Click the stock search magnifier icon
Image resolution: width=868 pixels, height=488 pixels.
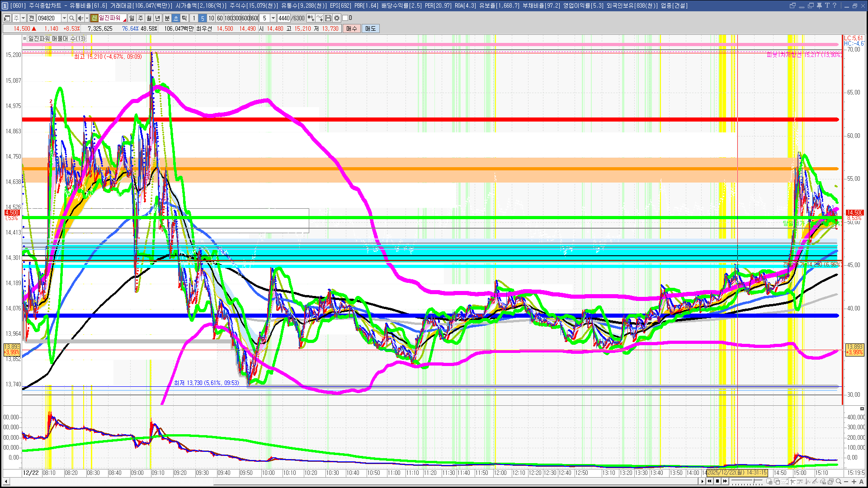click(x=71, y=18)
